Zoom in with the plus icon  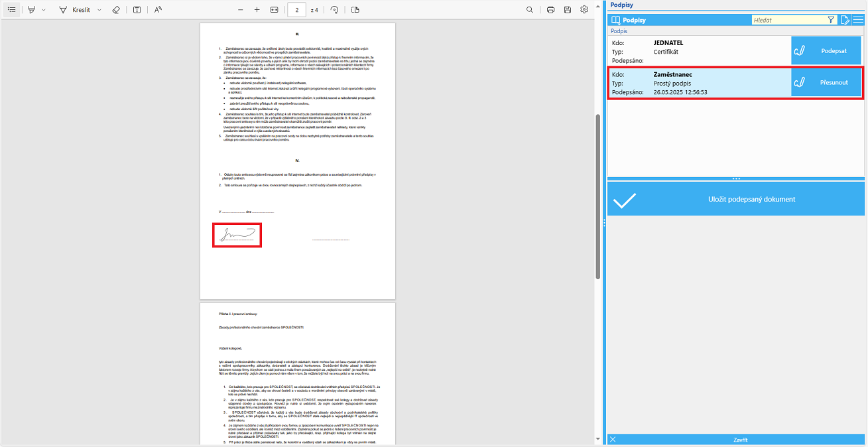click(257, 10)
